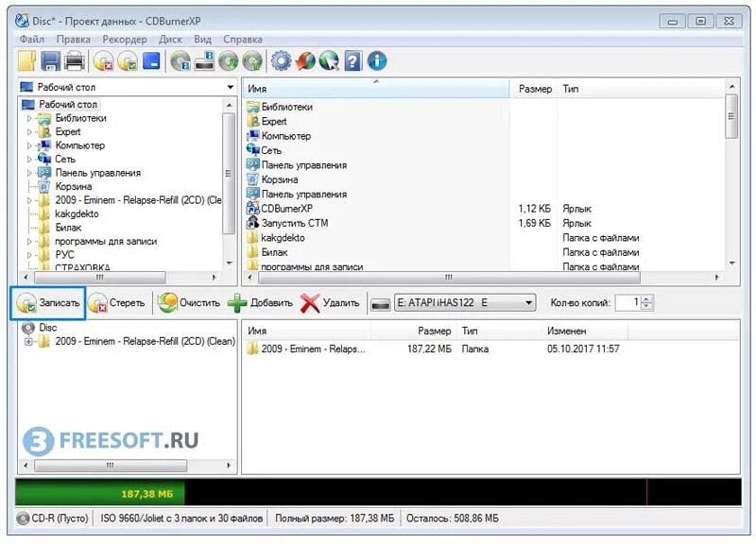Open the Файл menu
Image resolution: width=756 pixels, height=544 pixels.
click(31, 40)
